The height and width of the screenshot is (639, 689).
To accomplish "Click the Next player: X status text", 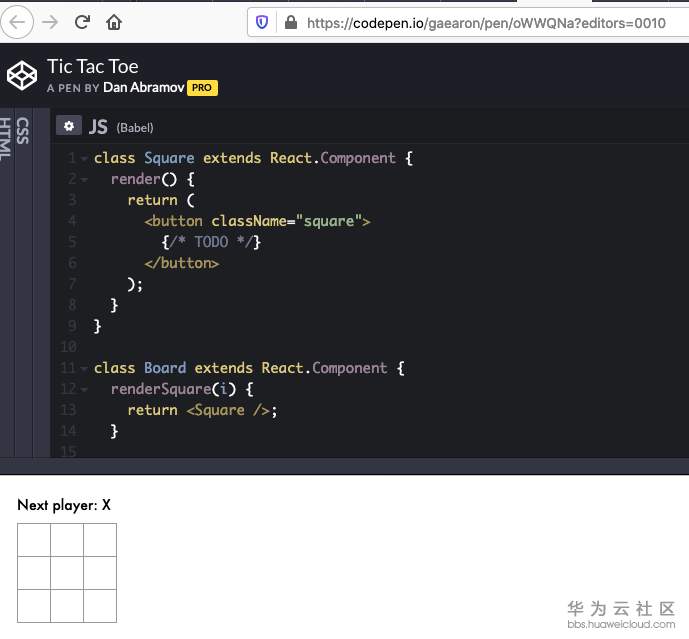I will point(64,505).
